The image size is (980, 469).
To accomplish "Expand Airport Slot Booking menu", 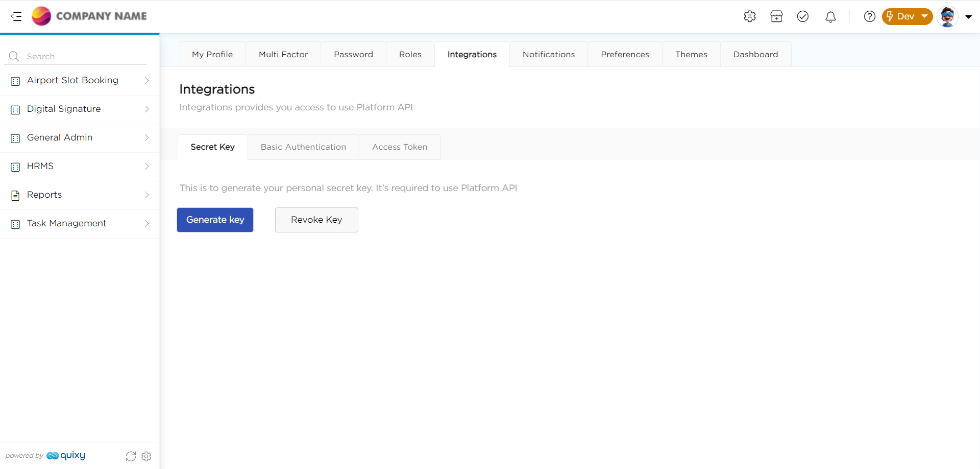I will 80,81.
